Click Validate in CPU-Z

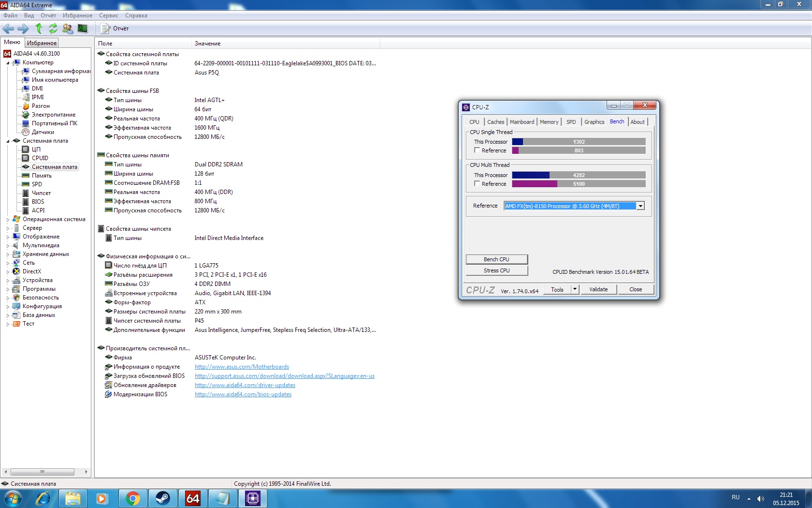point(598,289)
